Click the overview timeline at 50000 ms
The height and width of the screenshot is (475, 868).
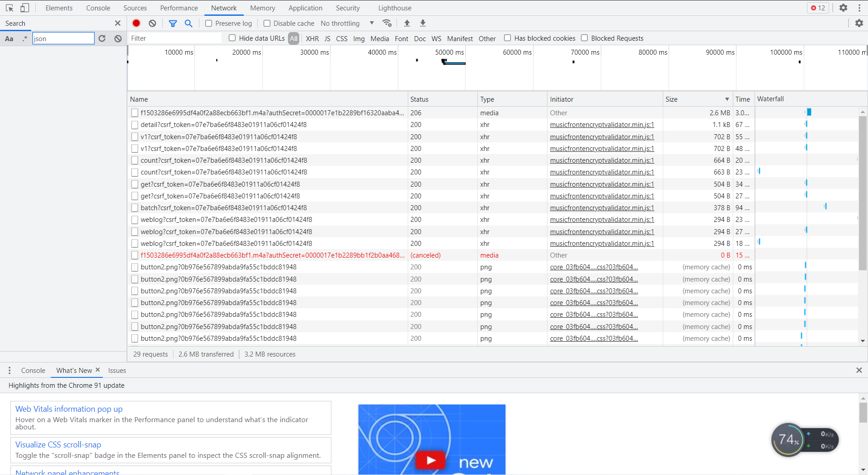tap(449, 52)
